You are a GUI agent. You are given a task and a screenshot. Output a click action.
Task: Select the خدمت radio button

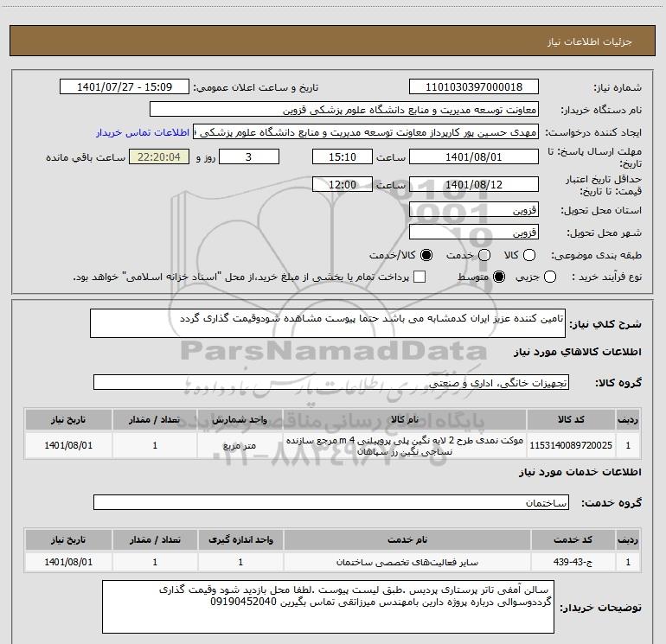tap(484, 255)
